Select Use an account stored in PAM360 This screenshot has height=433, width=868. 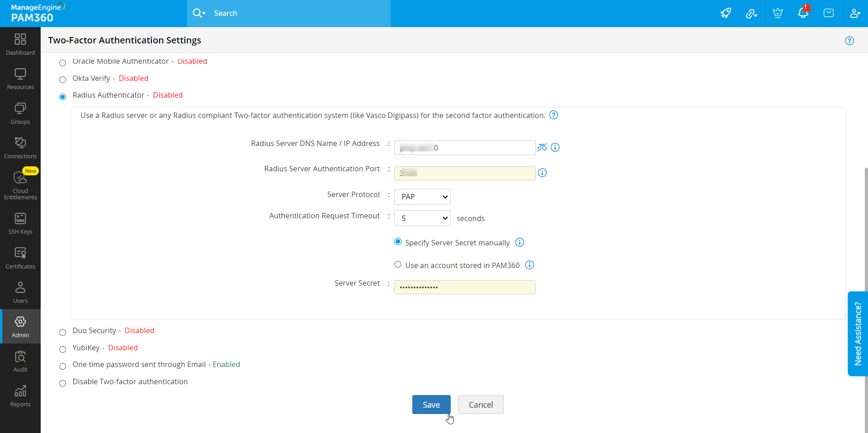pos(398,264)
